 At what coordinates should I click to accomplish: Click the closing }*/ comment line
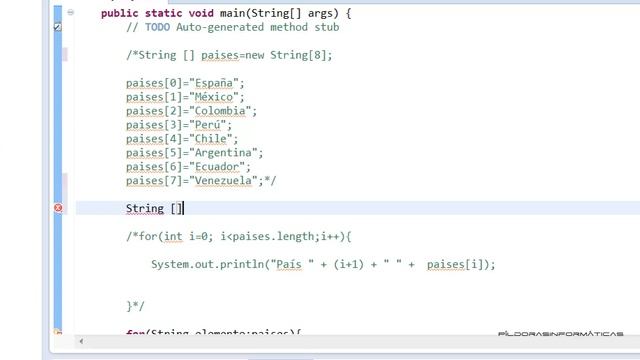135,306
